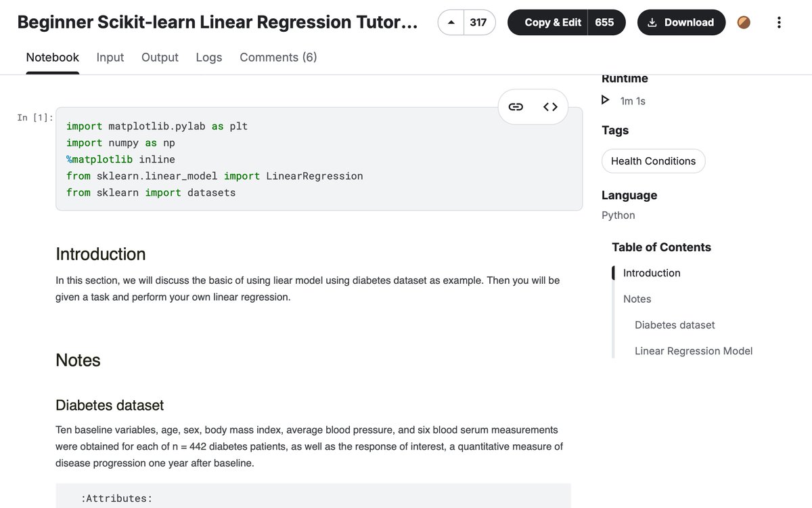Click the 'Table of Contents' heading

click(x=661, y=247)
